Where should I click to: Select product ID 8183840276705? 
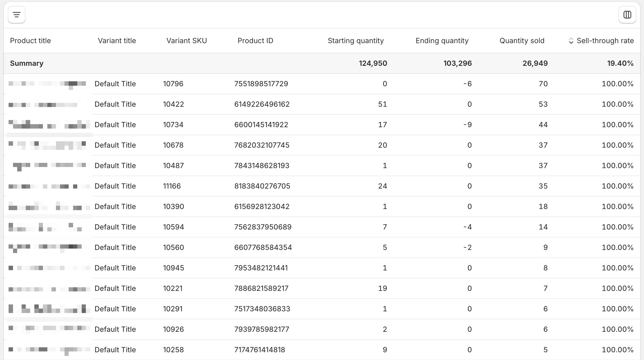pyautogui.click(x=262, y=186)
